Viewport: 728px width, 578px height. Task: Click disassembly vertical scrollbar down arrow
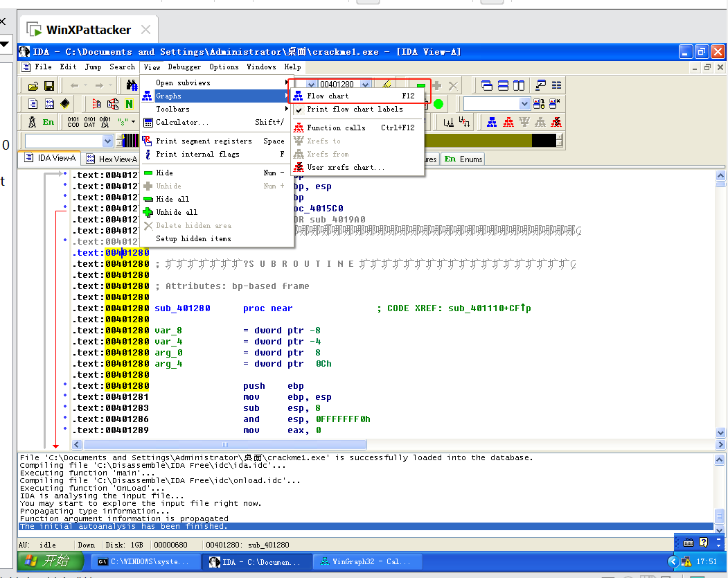click(720, 433)
